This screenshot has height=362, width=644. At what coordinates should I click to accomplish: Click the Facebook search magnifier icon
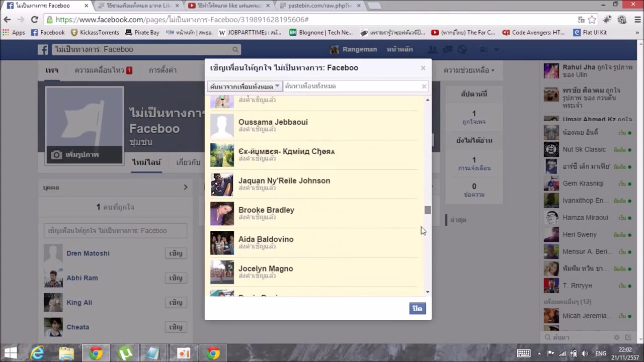coord(235,50)
